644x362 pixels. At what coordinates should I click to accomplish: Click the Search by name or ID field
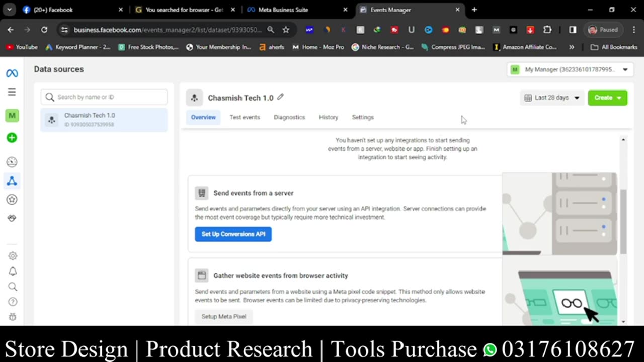pos(104,97)
